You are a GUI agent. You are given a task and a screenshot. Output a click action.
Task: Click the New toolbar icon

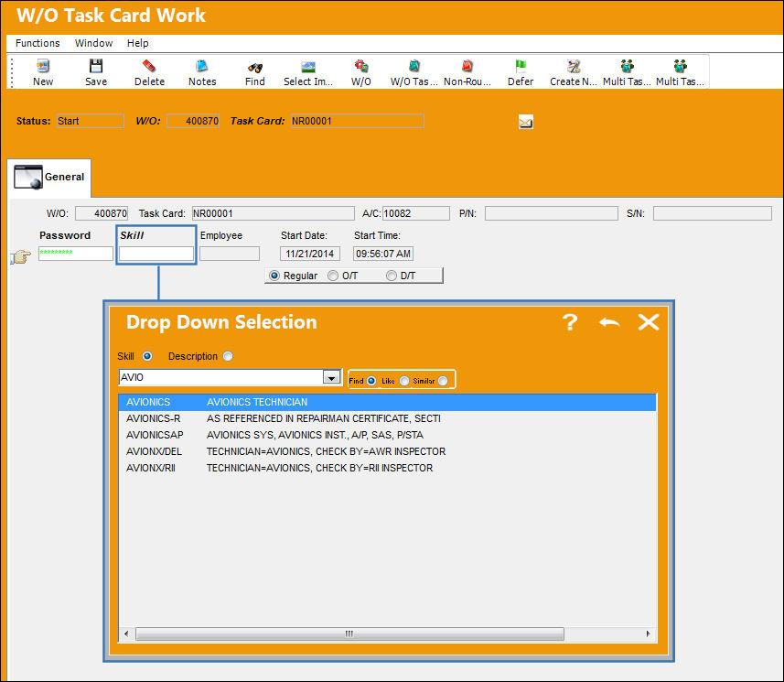tap(43, 66)
